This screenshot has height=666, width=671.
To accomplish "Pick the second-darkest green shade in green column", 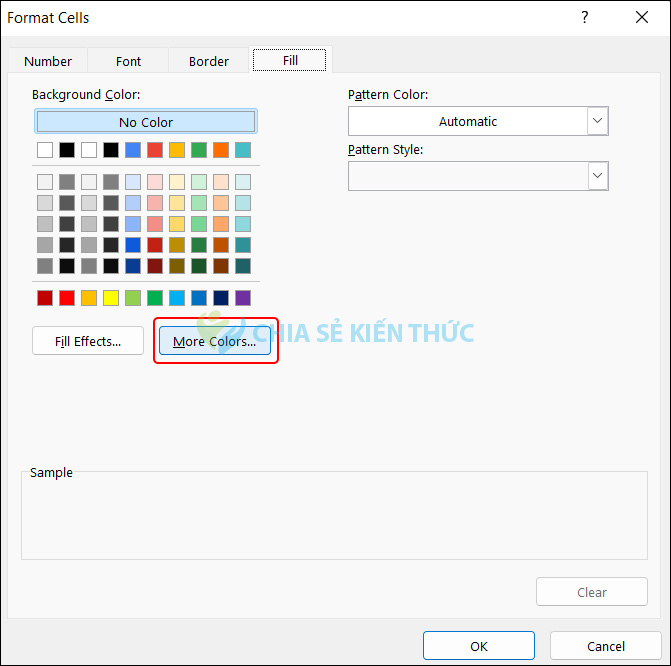I will click(199, 245).
